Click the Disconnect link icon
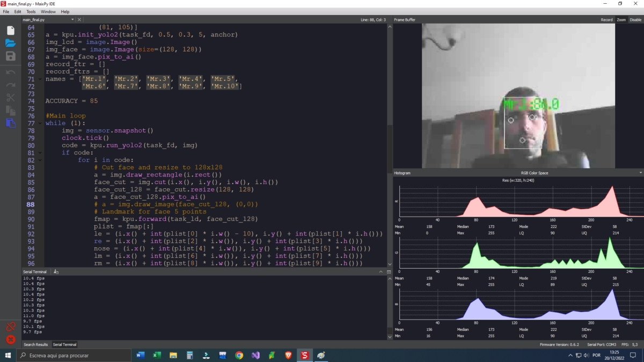The image size is (644, 362). pos(11,327)
